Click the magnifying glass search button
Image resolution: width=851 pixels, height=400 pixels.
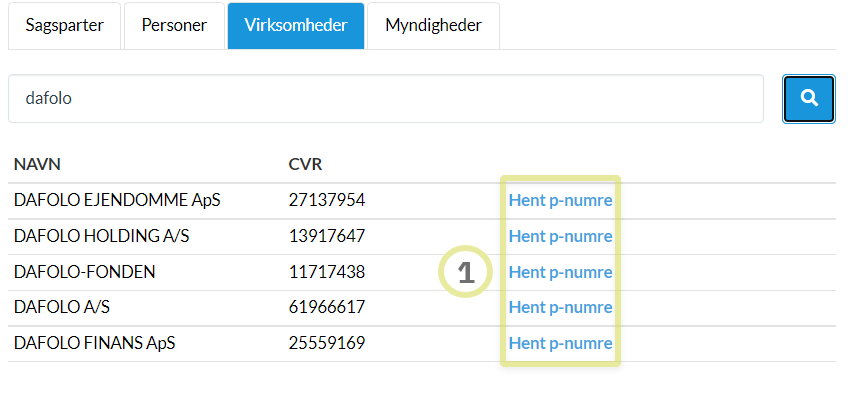tap(809, 99)
